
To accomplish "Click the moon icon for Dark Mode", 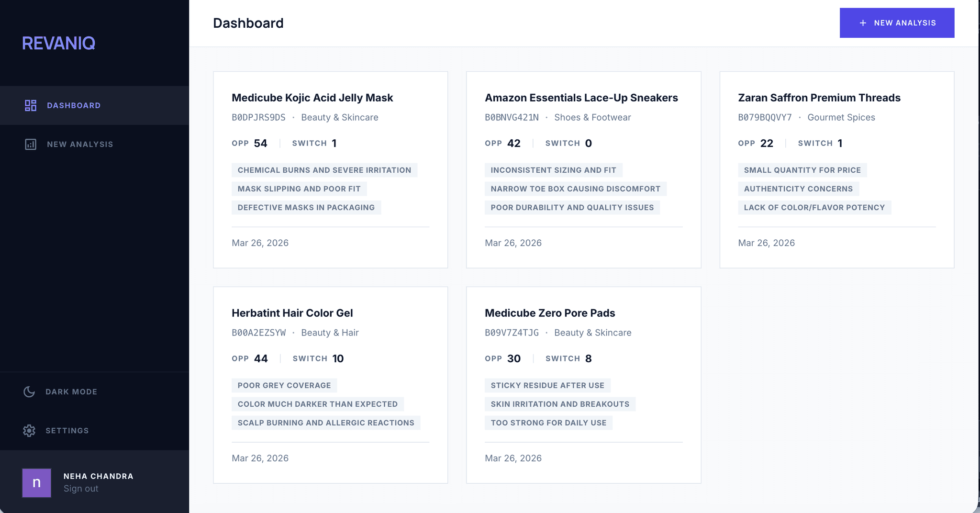I will click(x=29, y=391).
